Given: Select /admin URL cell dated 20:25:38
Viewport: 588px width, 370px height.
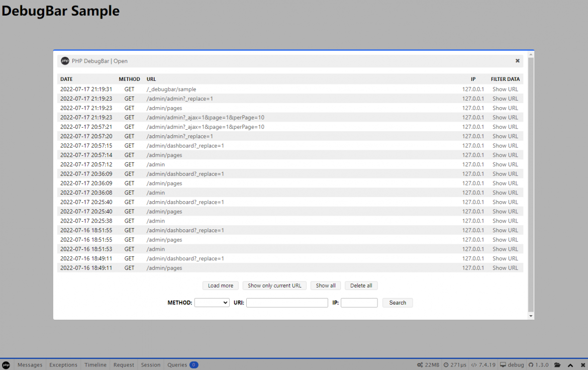Looking at the screenshot, I should point(156,221).
